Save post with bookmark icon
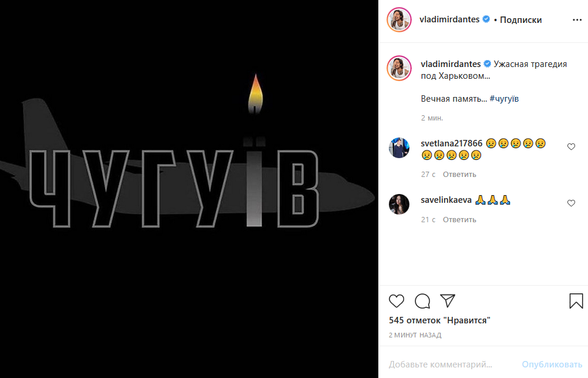 576,301
